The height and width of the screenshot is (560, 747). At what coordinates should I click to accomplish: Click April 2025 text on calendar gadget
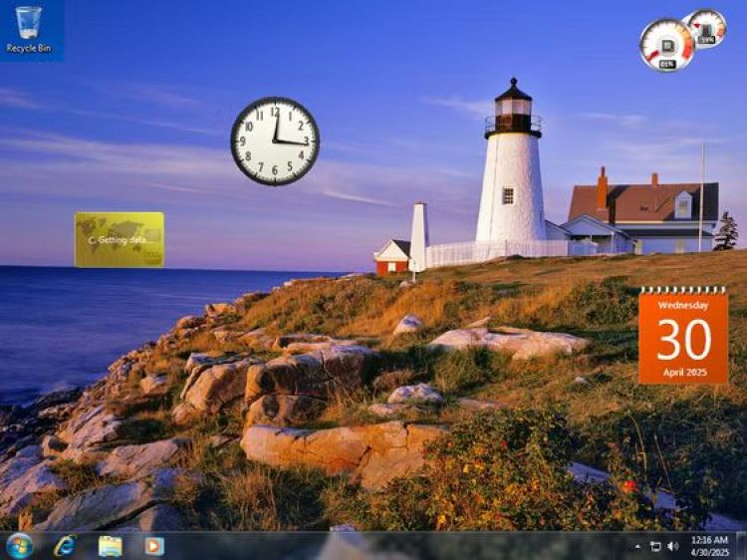683,372
